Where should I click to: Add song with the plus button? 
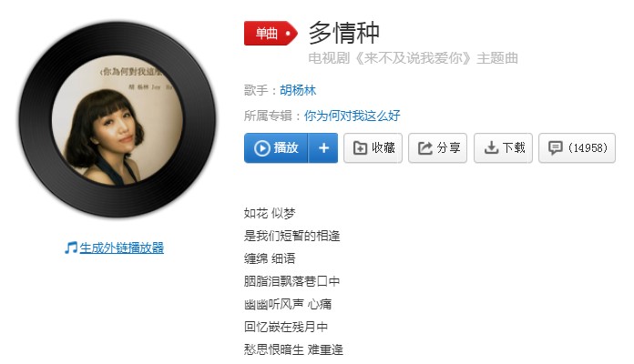(x=323, y=148)
